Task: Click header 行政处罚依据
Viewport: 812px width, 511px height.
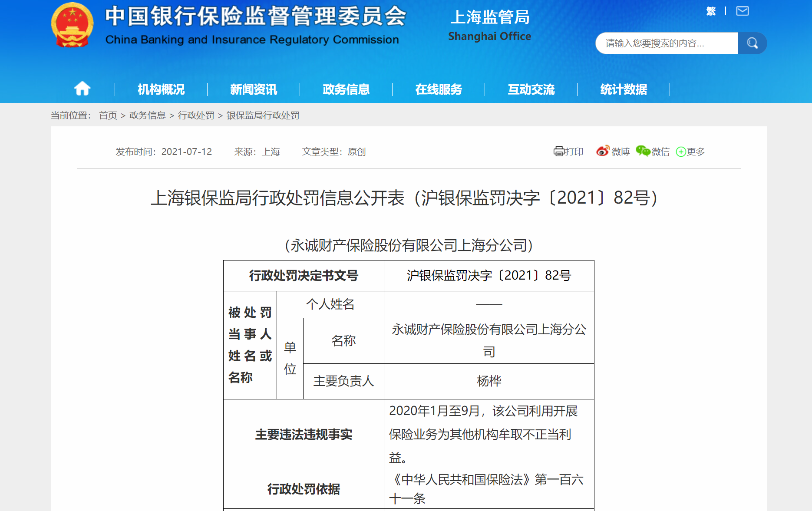Action: pyautogui.click(x=304, y=489)
